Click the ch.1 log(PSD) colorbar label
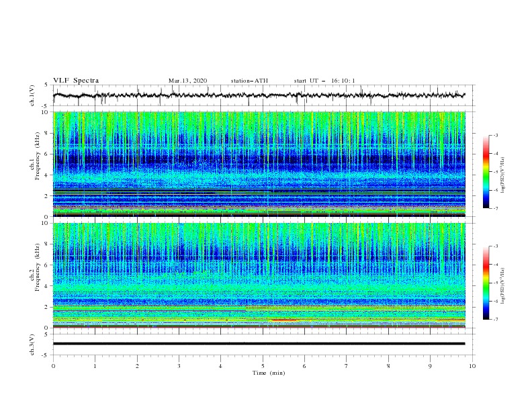The image size is (532, 411). pos(502,175)
